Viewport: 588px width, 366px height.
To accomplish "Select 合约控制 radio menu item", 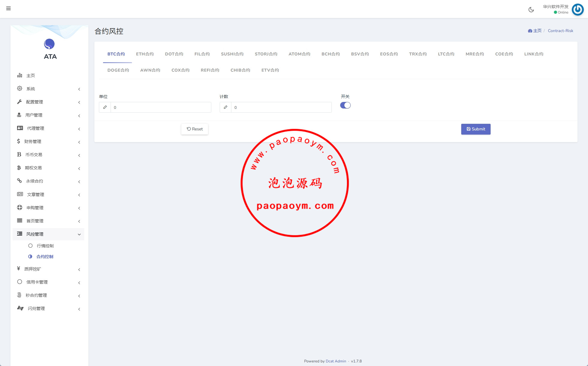I will tap(30, 257).
